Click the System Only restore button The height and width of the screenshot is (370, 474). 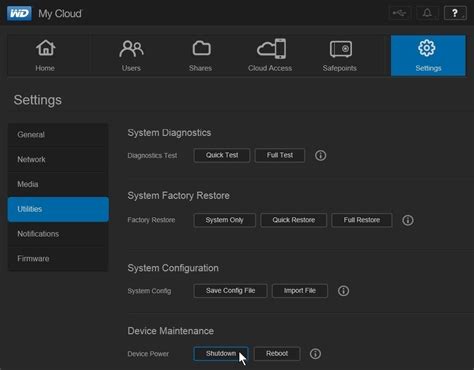[224, 220]
